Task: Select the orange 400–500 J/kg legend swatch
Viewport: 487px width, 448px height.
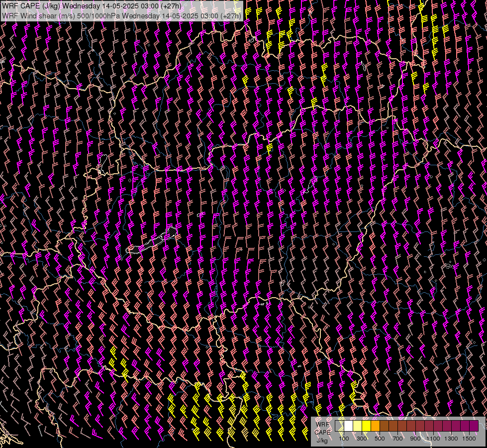Action: [376, 426]
